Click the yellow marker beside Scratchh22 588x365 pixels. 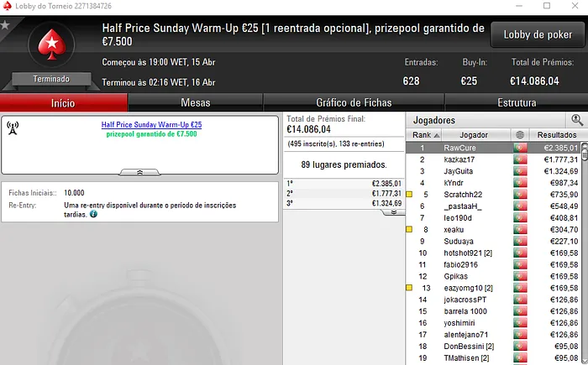[x=409, y=195]
